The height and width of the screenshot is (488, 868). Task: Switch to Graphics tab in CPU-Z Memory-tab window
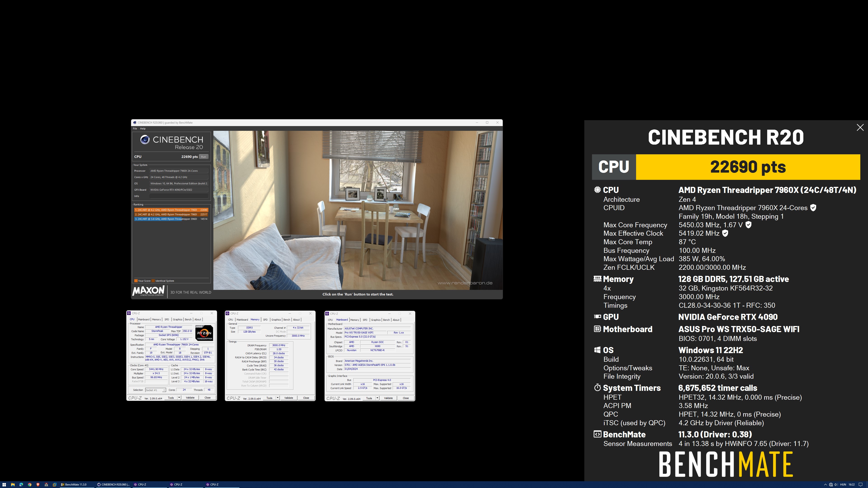pos(276,320)
